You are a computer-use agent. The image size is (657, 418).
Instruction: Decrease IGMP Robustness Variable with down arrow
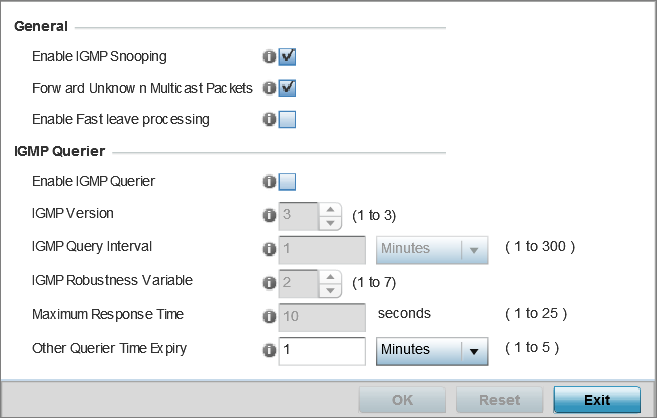pos(330,290)
